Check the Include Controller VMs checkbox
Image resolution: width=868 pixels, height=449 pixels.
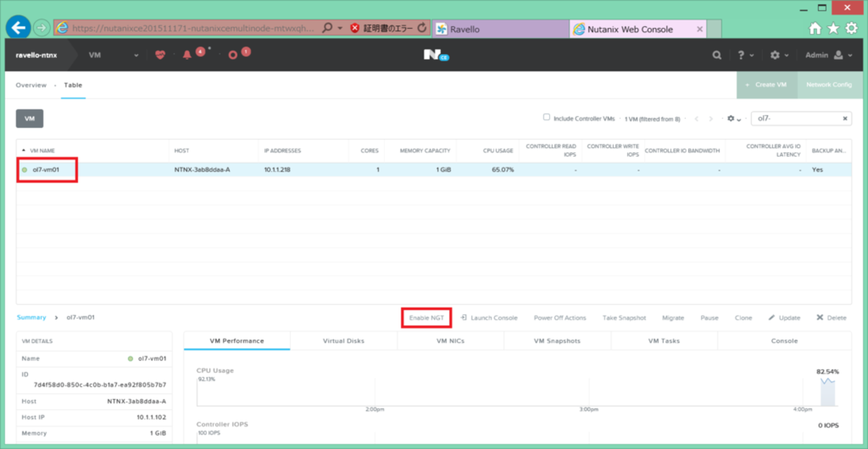point(546,117)
